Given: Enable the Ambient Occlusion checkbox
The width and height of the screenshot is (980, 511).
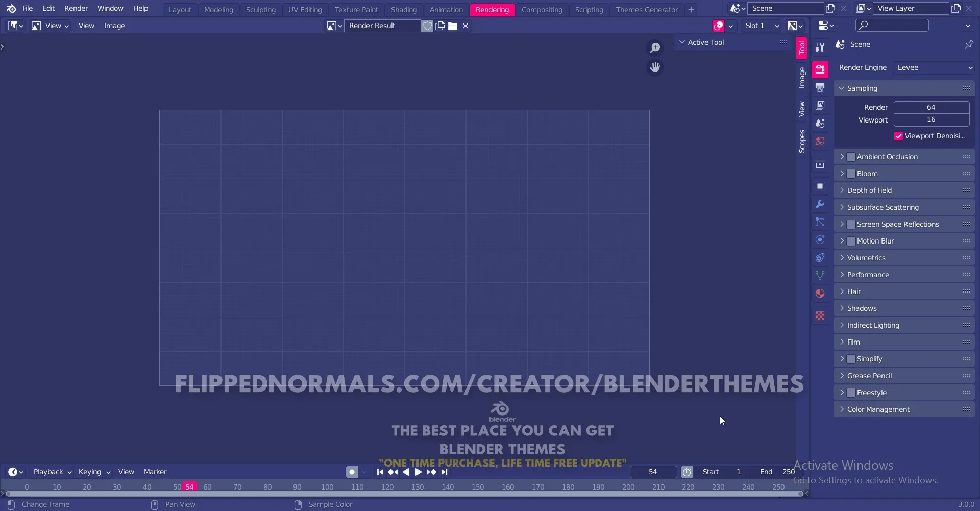Looking at the screenshot, I should click(x=851, y=157).
